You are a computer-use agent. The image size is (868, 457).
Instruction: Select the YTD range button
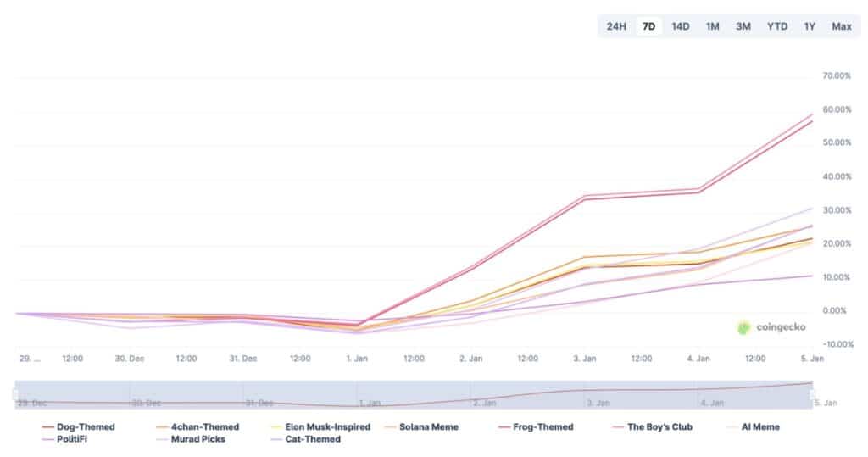777,26
